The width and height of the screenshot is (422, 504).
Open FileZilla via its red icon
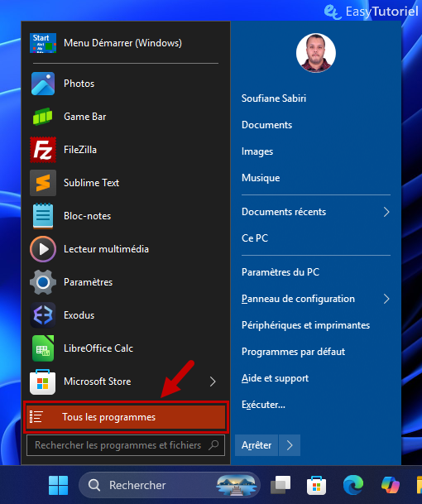click(x=43, y=150)
